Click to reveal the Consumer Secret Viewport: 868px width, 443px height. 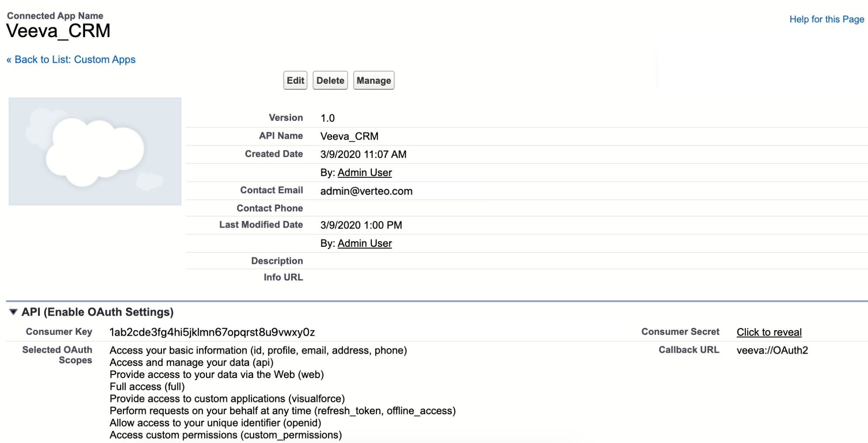coord(769,332)
